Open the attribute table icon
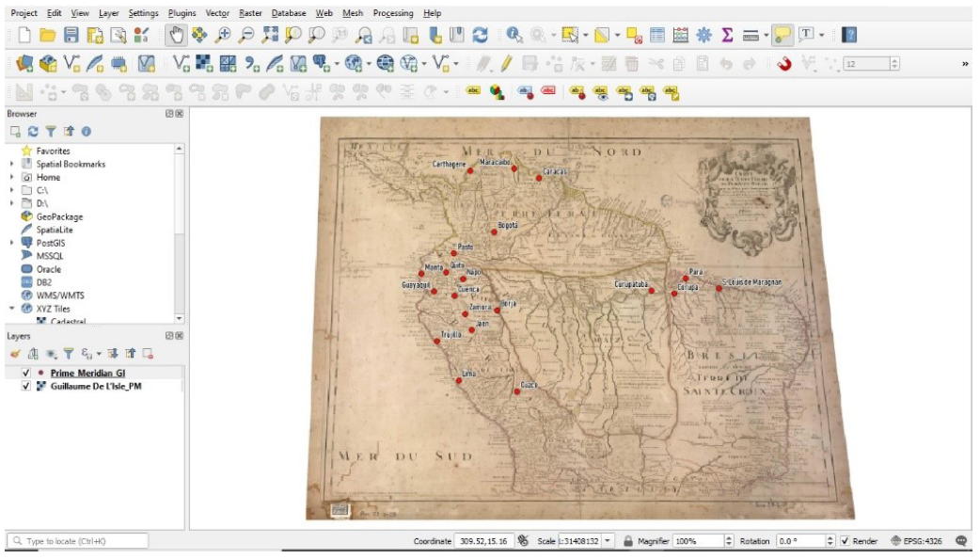 tap(657, 35)
